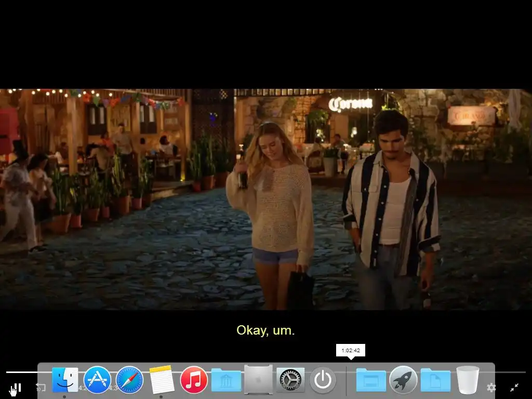This screenshot has height=399, width=532.
Task: Seek video progress bar near the right end
Action: [x=509, y=372]
